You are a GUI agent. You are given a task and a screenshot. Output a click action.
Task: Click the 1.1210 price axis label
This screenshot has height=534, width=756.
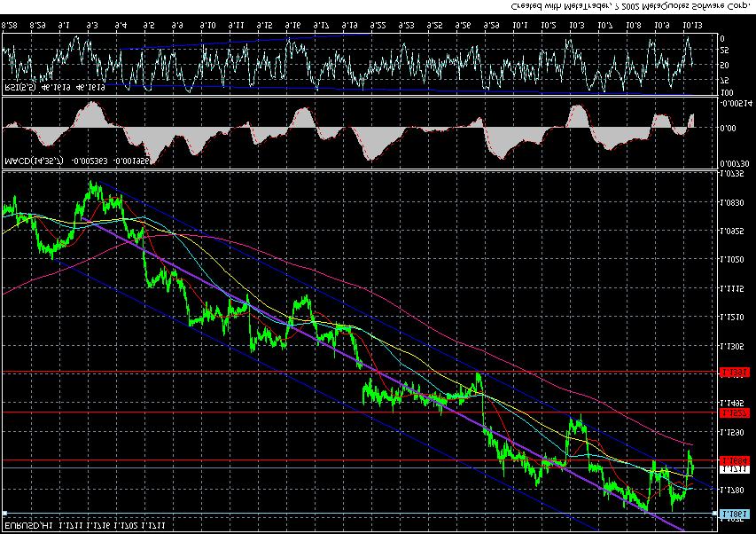click(x=731, y=318)
